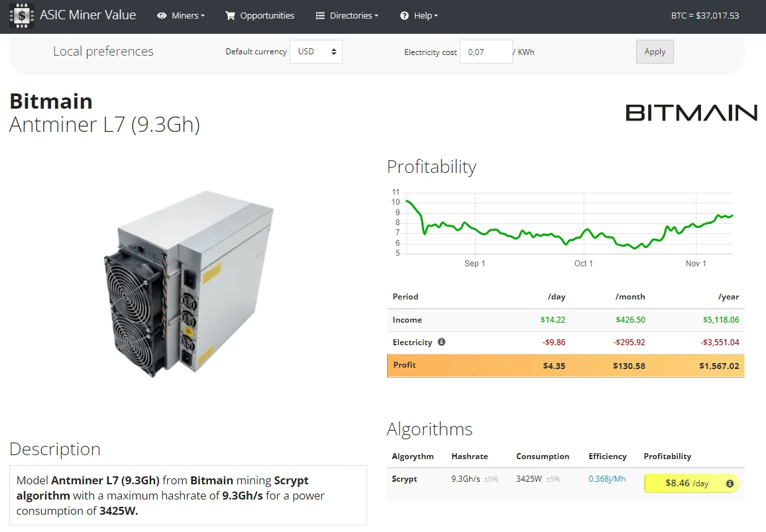The width and height of the screenshot is (766, 532).
Task: Click the highlighted Profit row
Action: pos(565,365)
